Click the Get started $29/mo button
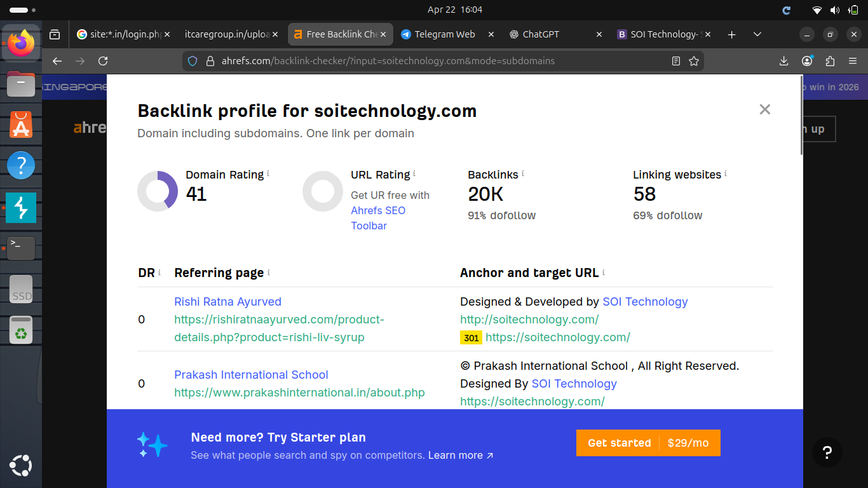 point(648,443)
